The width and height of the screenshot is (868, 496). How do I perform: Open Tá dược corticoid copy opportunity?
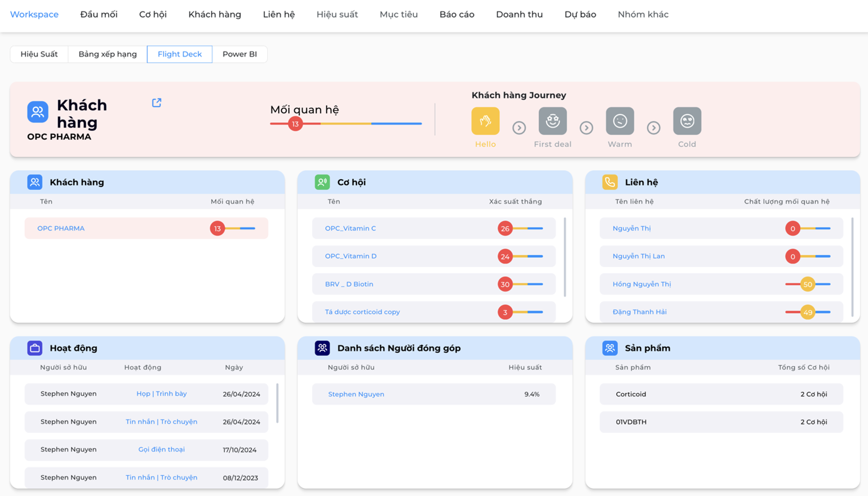pos(363,312)
